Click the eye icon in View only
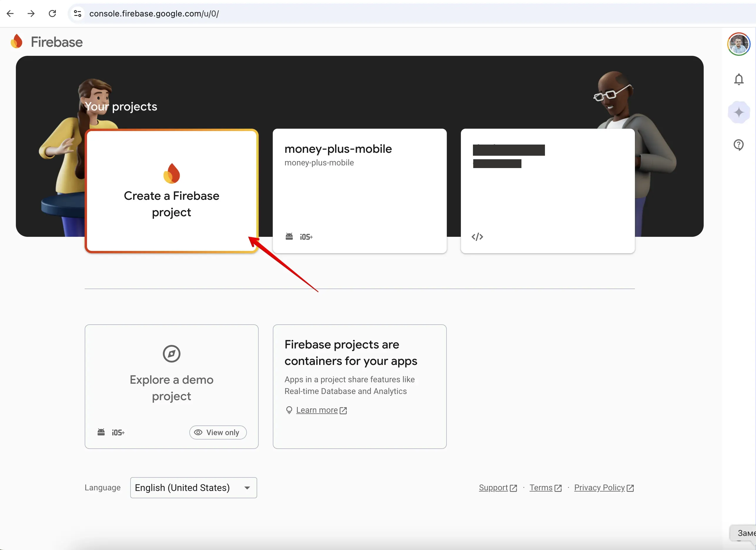The height and width of the screenshot is (550, 756). pyautogui.click(x=198, y=432)
